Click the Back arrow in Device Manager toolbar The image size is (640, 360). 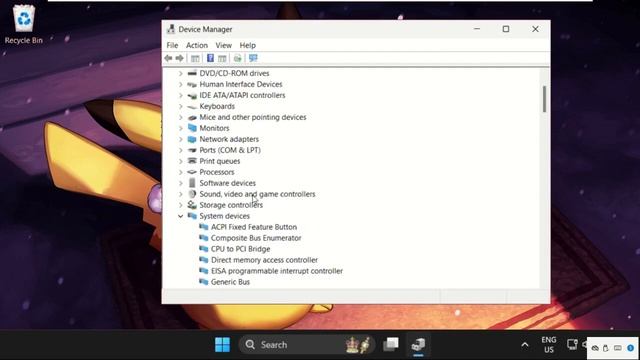tap(168, 58)
